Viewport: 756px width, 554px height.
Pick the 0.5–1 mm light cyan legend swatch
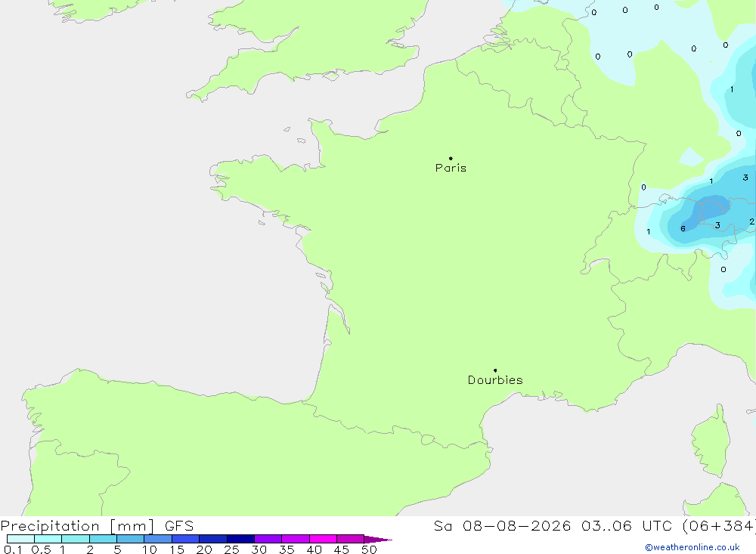coord(48,539)
